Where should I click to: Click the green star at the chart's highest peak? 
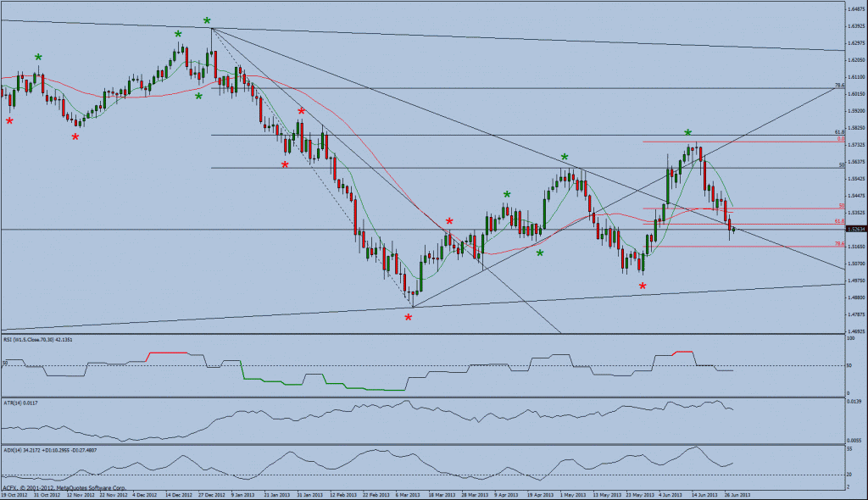(207, 19)
